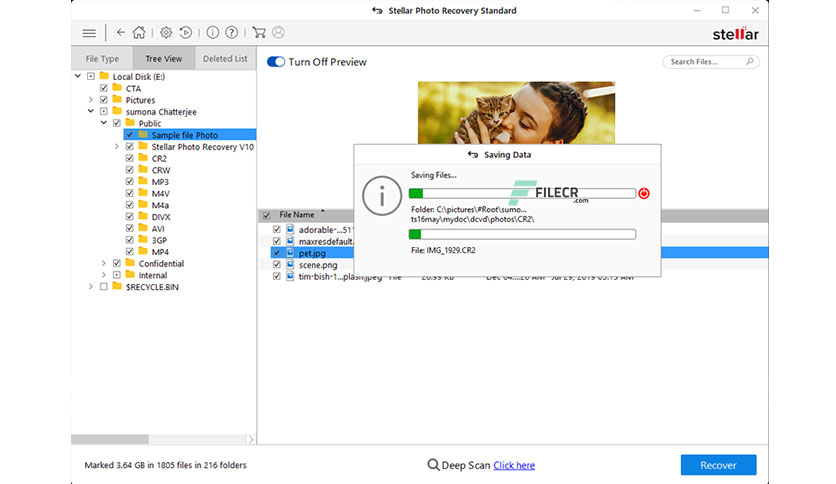Image resolution: width=836 pixels, height=484 pixels.
Task: Click the Local Disk (E:) folder icon
Action: point(104,76)
